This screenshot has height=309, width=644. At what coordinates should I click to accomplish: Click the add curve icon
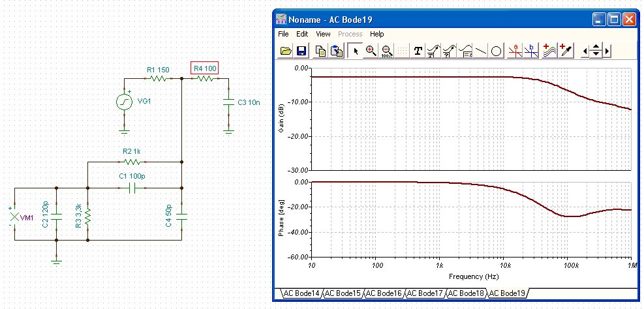549,51
